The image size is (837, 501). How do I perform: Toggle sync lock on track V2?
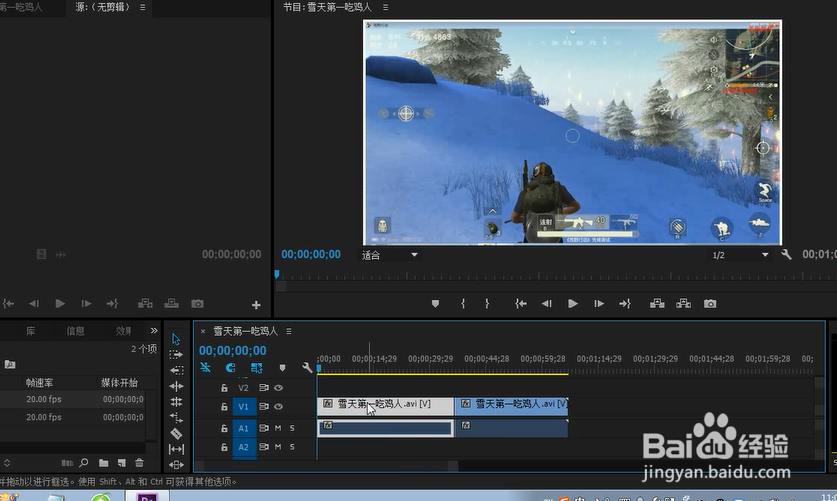pos(264,388)
